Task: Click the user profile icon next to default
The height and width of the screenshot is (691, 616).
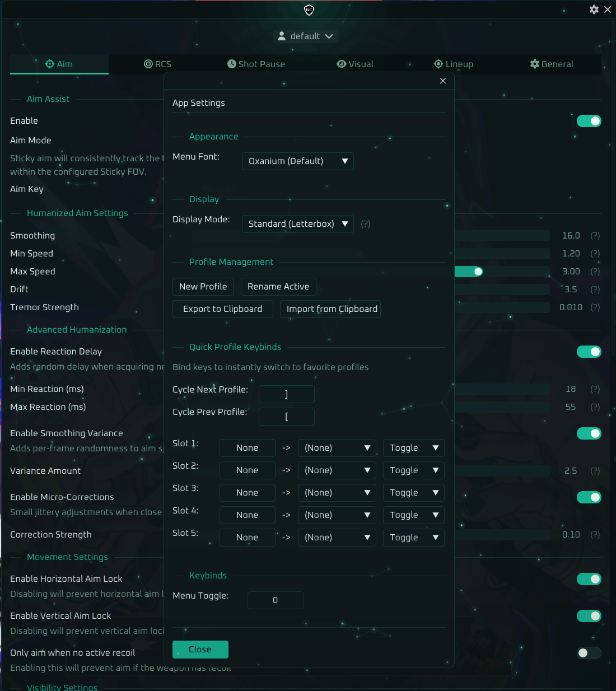Action: (x=282, y=36)
